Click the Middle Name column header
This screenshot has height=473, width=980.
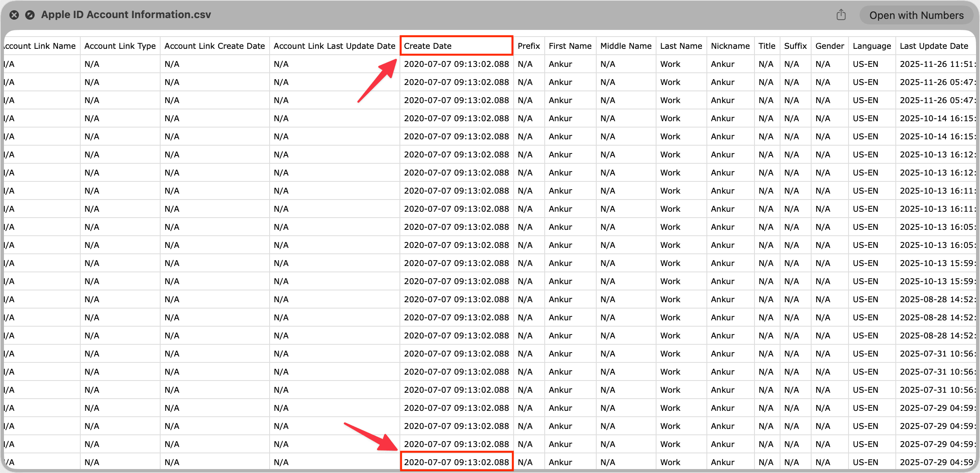pyautogui.click(x=626, y=46)
